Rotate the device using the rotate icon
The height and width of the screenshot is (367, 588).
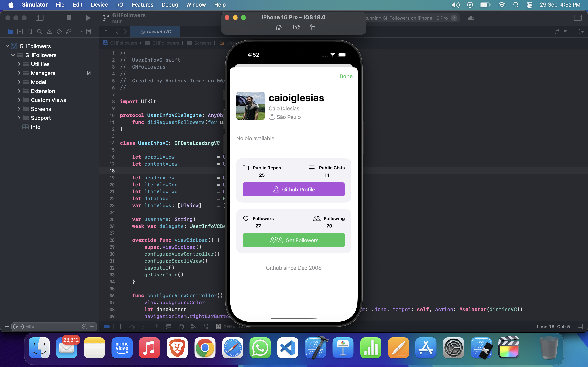313,28
